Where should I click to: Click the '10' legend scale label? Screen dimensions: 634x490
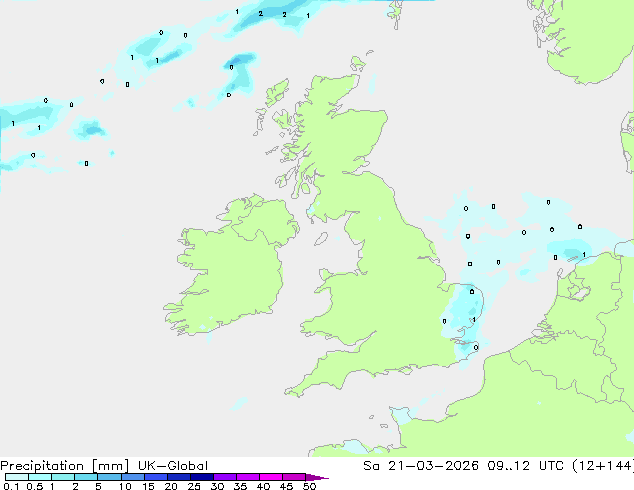coord(125,486)
